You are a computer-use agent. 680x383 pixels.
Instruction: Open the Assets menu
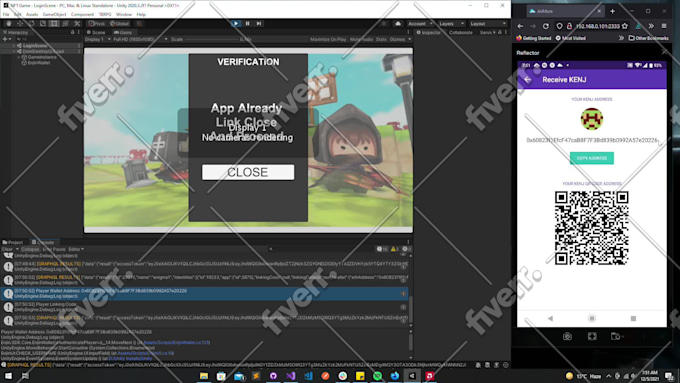(32, 14)
